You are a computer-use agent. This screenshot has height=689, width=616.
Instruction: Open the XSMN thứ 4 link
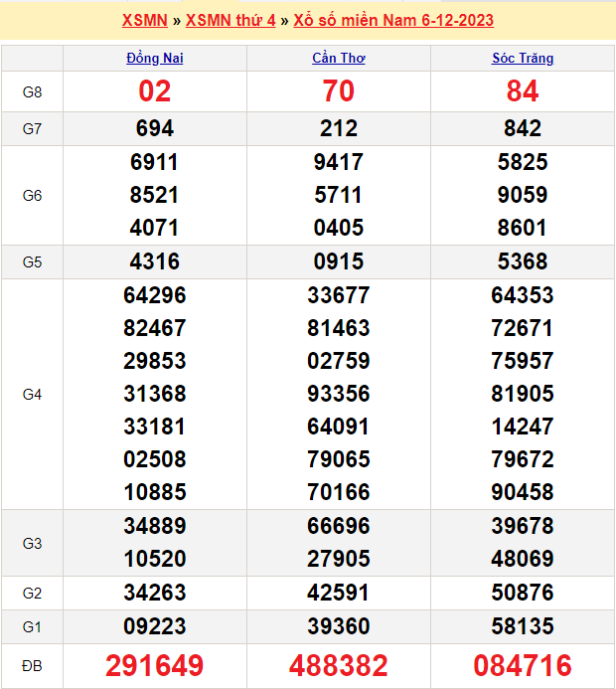(x=231, y=20)
